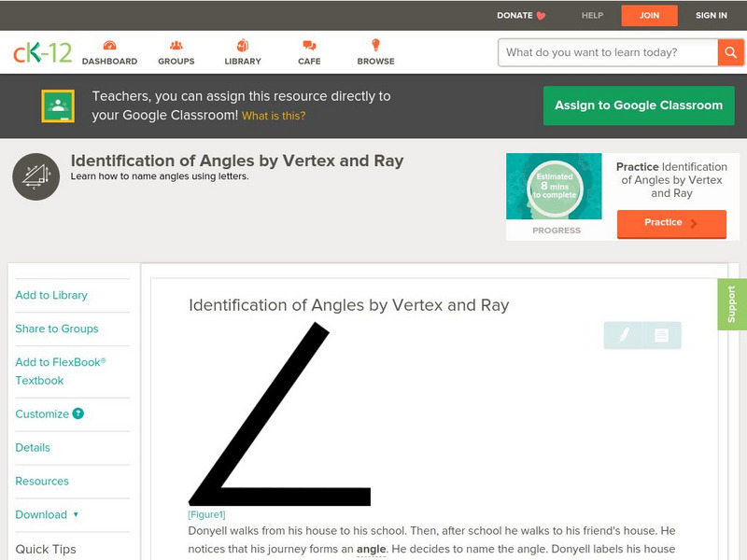Viewport: 747px width, 560px height.
Task: Open the Browse lightbulb icon
Action: pyautogui.click(x=376, y=45)
